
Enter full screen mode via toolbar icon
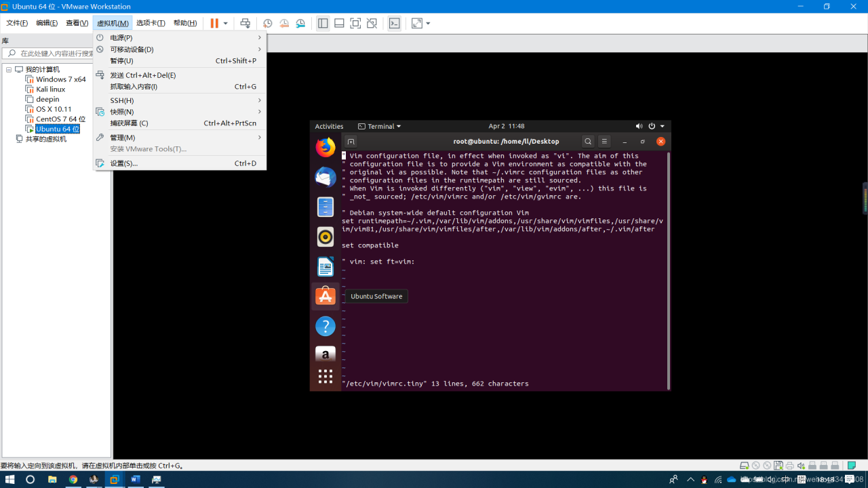[355, 23]
